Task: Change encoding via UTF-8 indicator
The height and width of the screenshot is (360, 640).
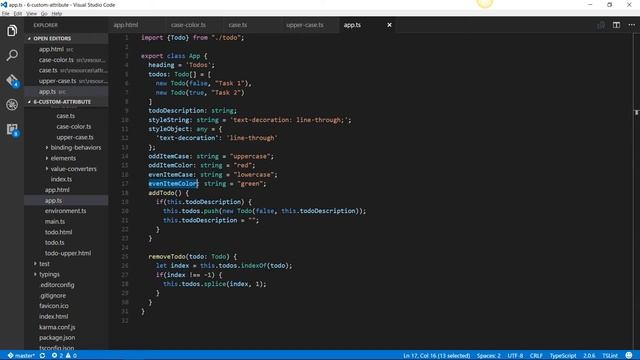Action: point(515,356)
